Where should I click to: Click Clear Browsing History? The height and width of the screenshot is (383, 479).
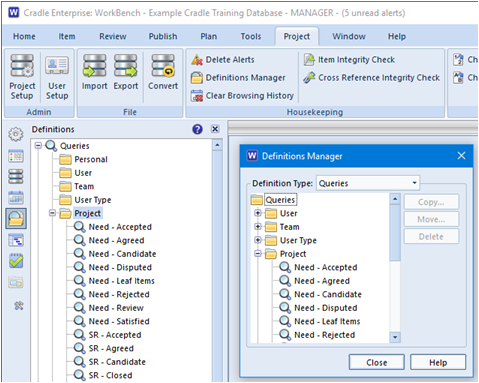(x=242, y=96)
